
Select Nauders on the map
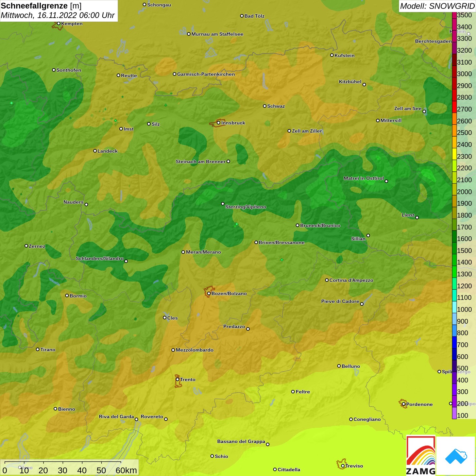(73, 202)
